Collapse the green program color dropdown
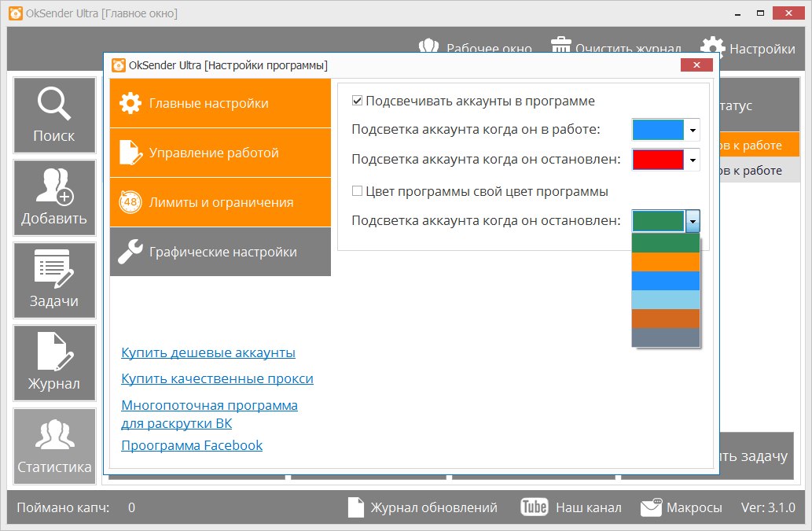This screenshot has height=531, width=812. 693,221
